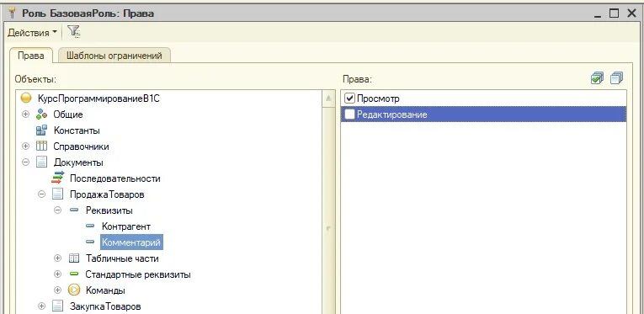Click the filter-by-rights funnel icon
The image size is (644, 314).
click(73, 32)
